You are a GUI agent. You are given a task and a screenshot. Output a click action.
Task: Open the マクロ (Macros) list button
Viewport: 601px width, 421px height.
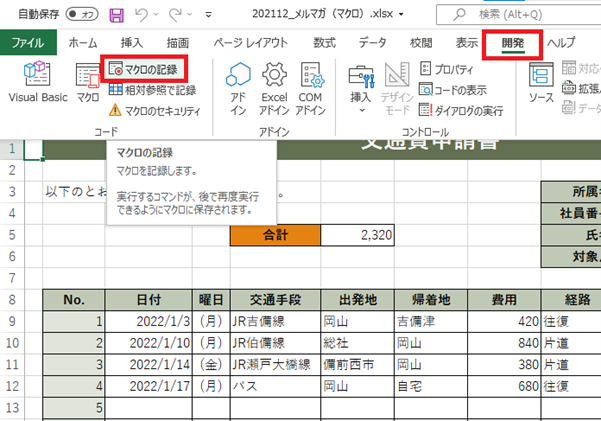[x=88, y=83]
